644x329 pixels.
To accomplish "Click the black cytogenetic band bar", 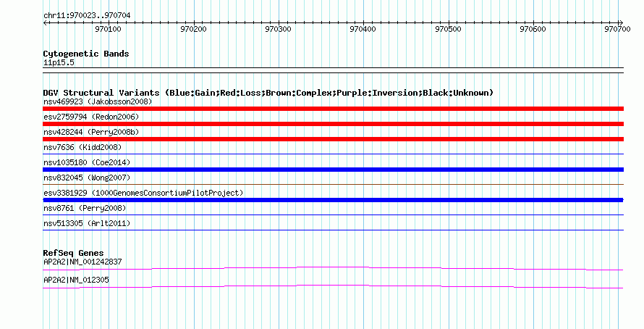I will [x=333, y=70].
